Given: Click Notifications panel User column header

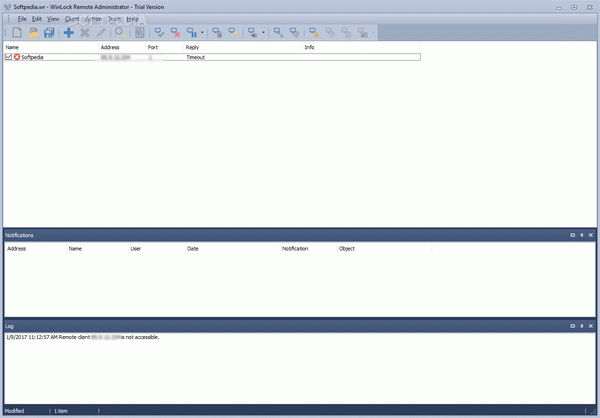Looking at the screenshot, I should pos(157,249).
